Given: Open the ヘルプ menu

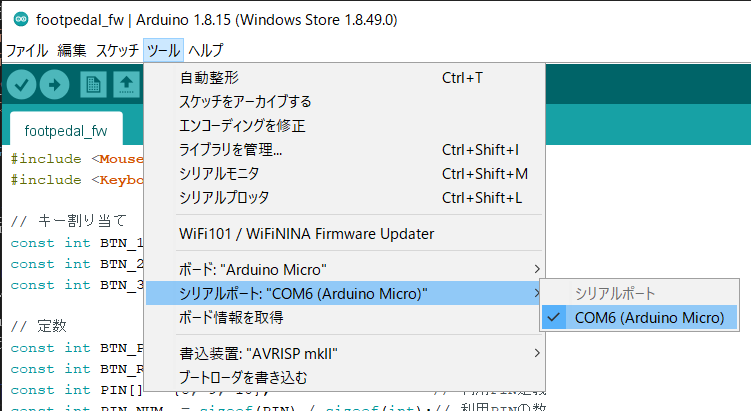Looking at the screenshot, I should [205, 50].
